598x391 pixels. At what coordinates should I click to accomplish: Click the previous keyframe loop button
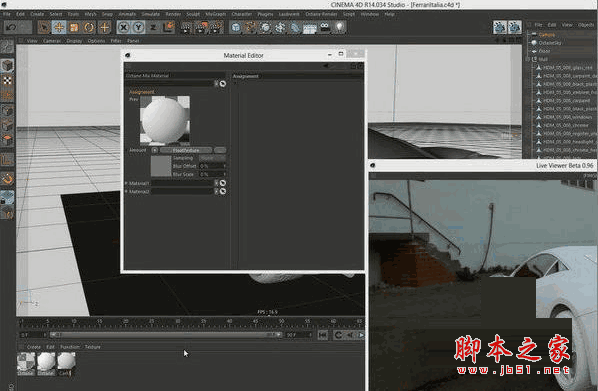(x=338, y=335)
